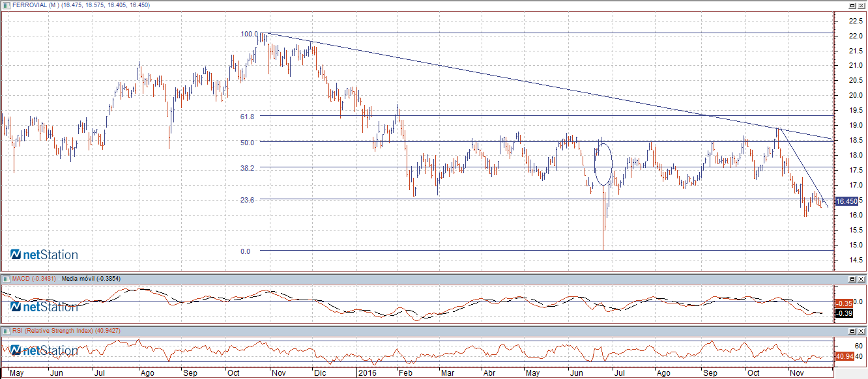Select the Media móvil (-0.3854) label
The height and width of the screenshot is (379, 868).
click(91, 279)
